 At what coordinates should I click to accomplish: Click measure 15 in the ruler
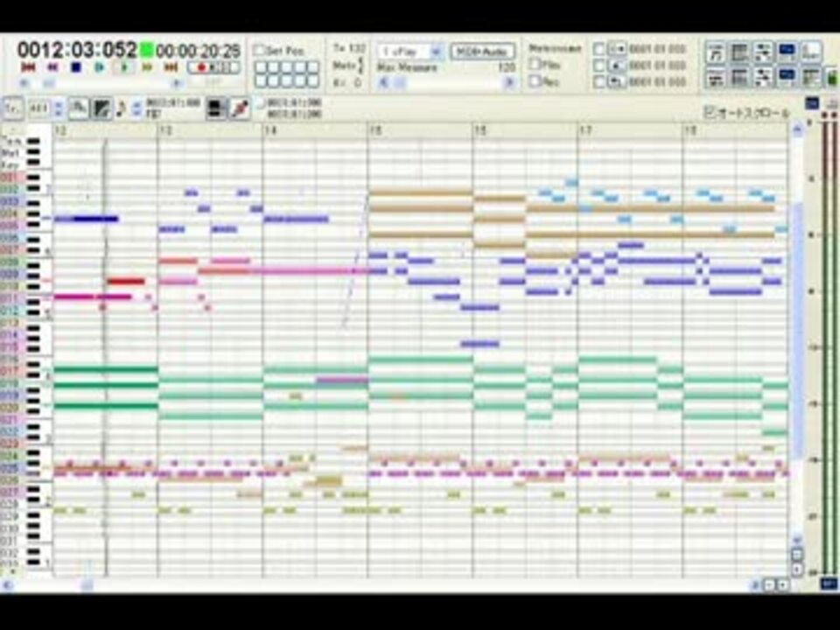(376, 130)
